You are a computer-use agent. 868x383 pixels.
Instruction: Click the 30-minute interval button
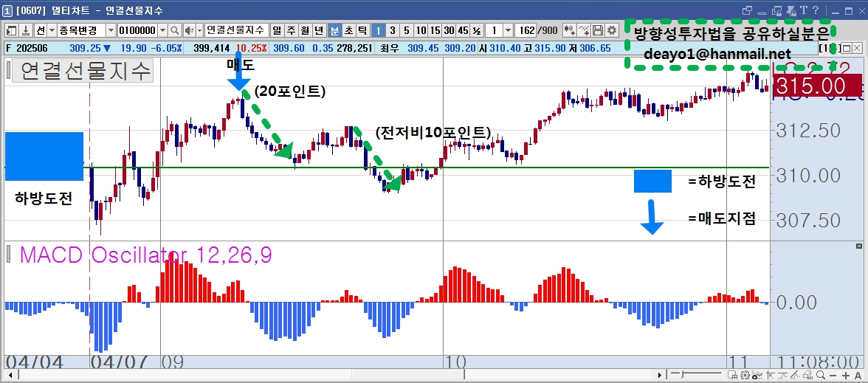(x=449, y=30)
